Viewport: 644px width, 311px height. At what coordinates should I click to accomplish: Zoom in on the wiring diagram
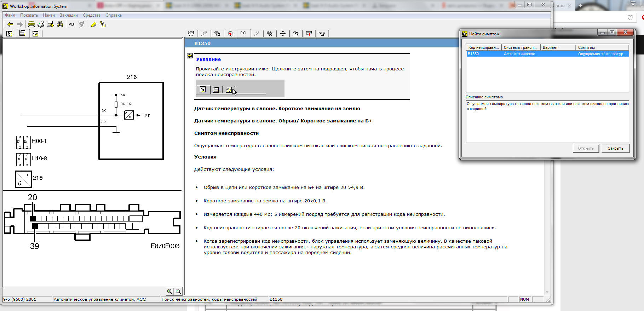point(170,292)
